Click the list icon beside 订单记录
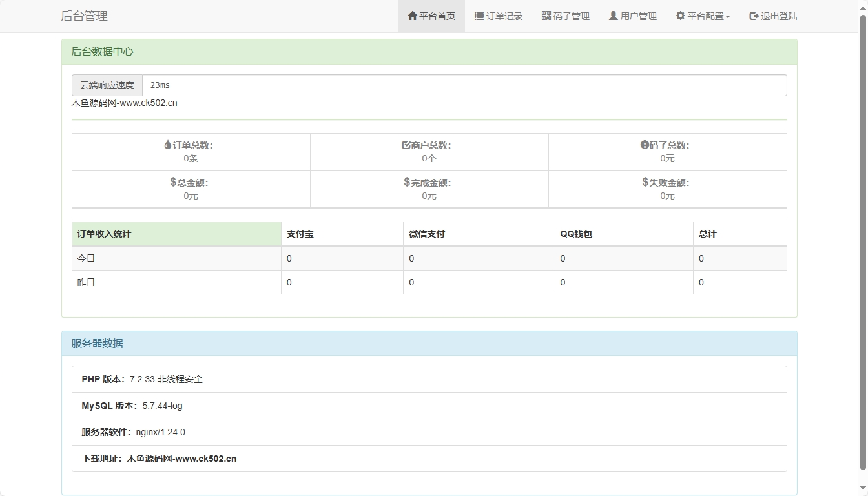This screenshot has height=496, width=868. click(x=479, y=16)
